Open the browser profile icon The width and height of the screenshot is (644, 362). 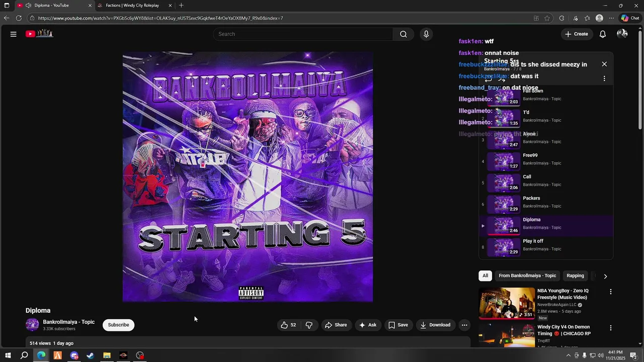(599, 18)
